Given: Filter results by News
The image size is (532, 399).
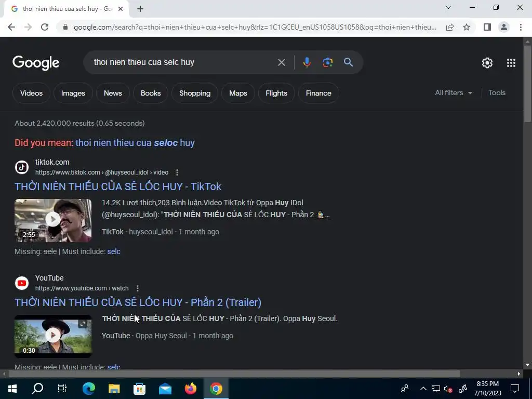Looking at the screenshot, I should [113, 94].
